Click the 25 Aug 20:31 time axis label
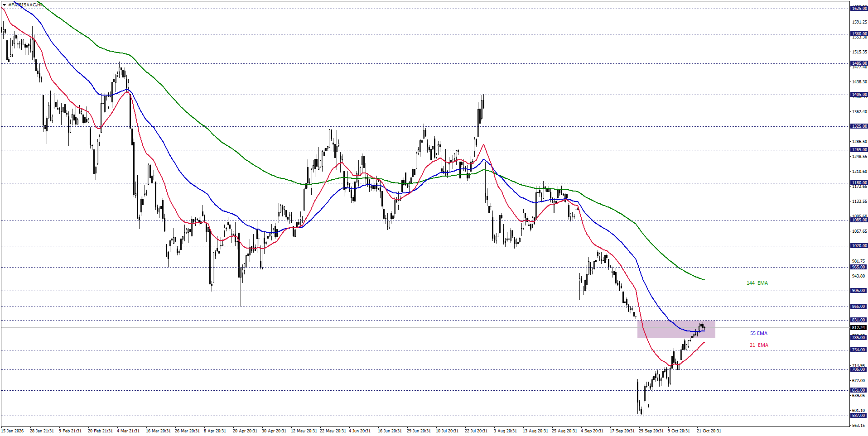This screenshot has height=436, width=868. pyautogui.click(x=564, y=431)
